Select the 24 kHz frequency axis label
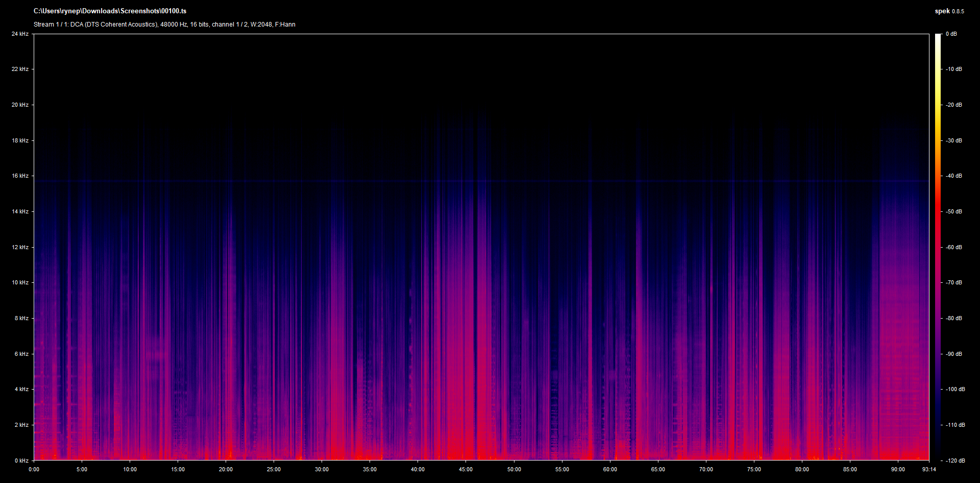 point(20,34)
